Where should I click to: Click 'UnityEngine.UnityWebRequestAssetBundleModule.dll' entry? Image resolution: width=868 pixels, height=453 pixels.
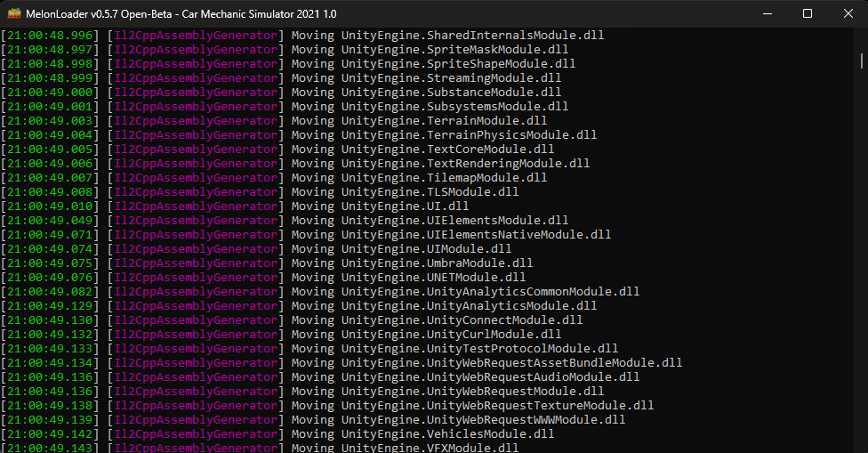pyautogui.click(x=511, y=363)
